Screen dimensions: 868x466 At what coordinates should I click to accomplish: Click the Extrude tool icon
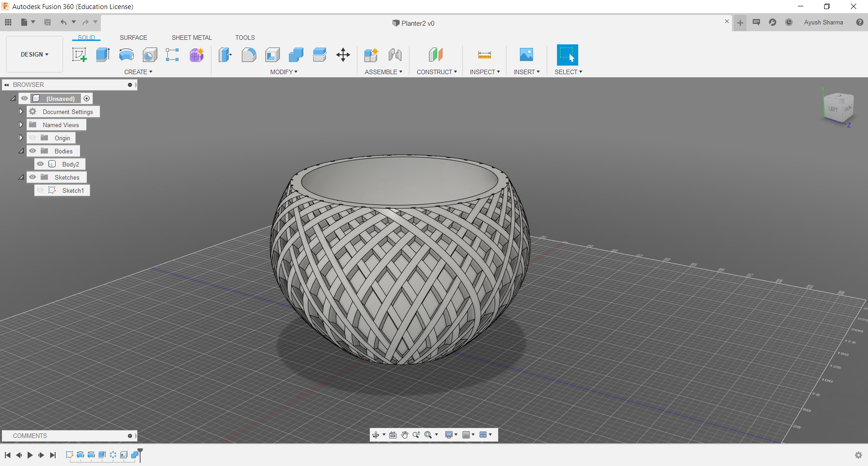[103, 55]
